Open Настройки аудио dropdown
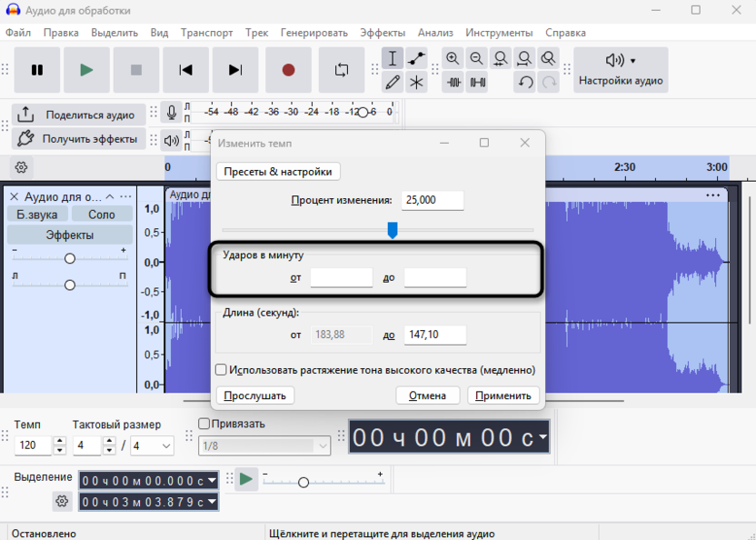Viewport: 756px width, 540px height. 621,70
